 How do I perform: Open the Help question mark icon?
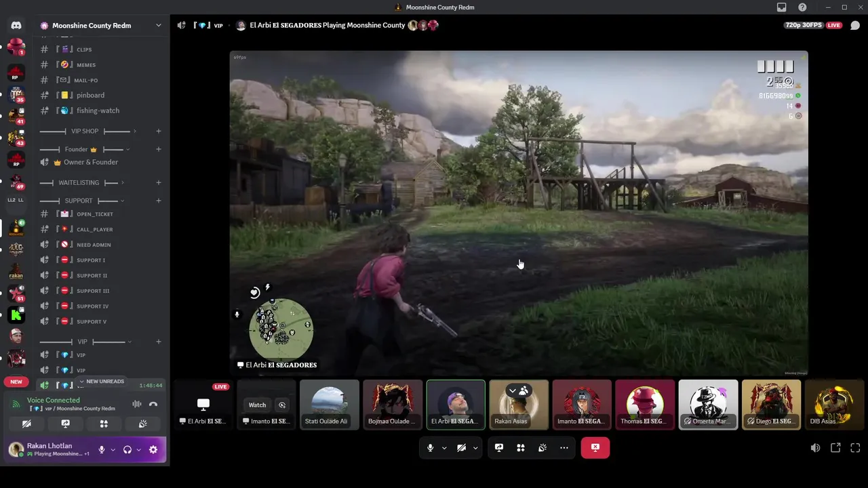tap(803, 7)
